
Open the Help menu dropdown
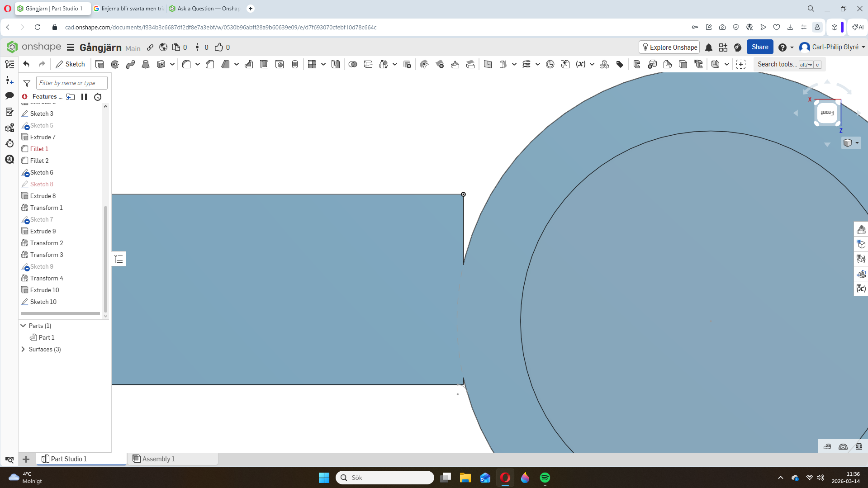[786, 47]
